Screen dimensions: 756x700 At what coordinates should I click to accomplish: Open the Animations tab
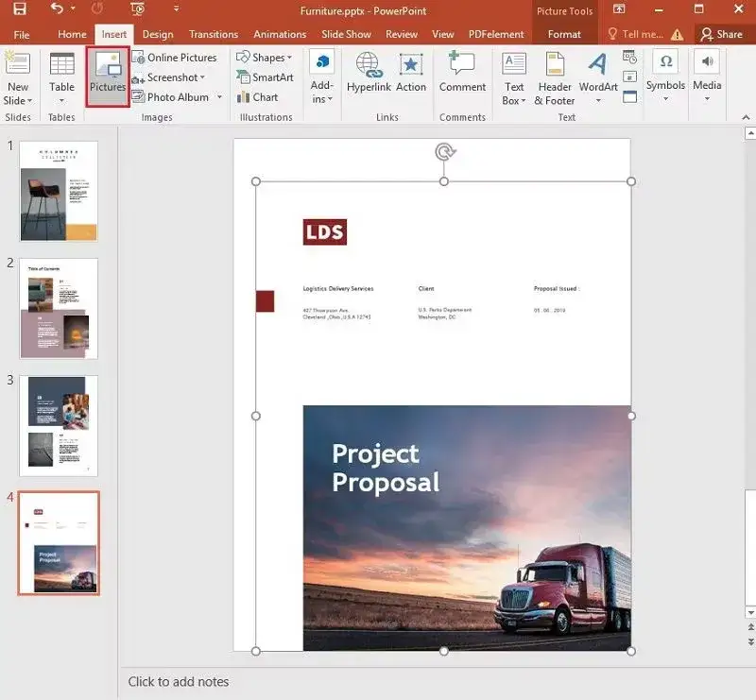pyautogui.click(x=280, y=34)
